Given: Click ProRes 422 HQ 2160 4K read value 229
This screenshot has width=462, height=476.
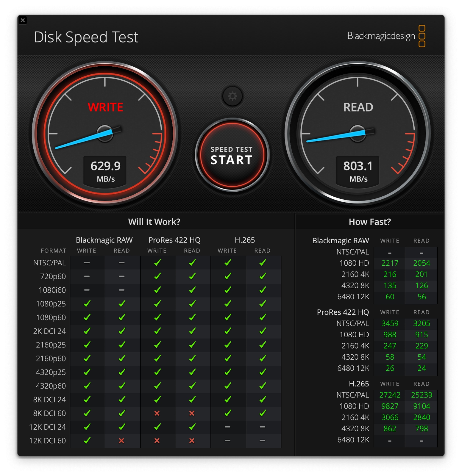Looking at the screenshot, I should coord(422,346).
